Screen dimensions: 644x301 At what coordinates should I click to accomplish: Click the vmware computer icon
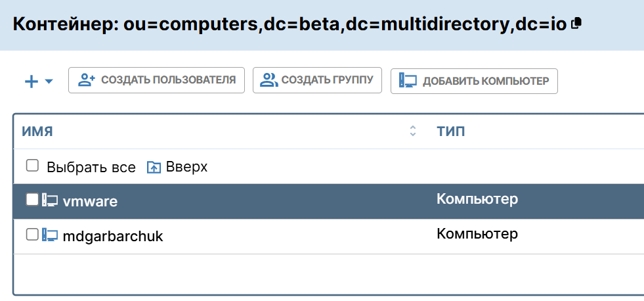point(51,200)
